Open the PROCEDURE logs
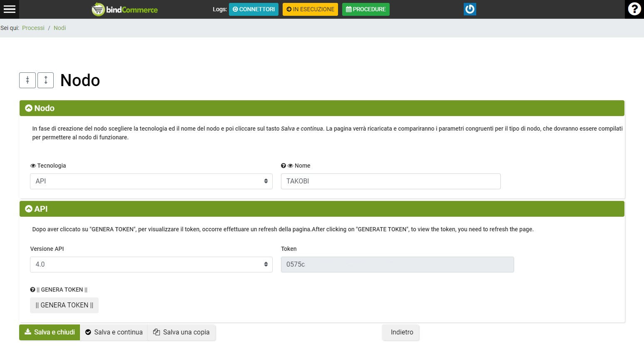 366,9
